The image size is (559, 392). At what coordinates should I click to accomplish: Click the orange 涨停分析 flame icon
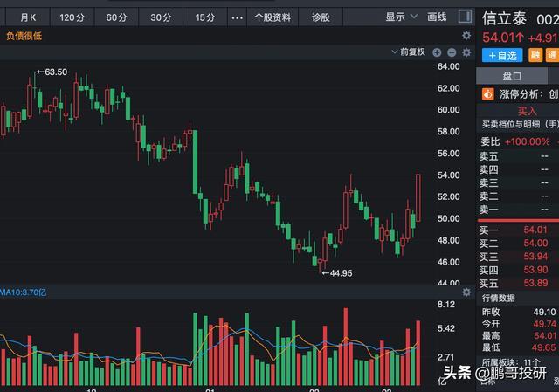point(489,94)
